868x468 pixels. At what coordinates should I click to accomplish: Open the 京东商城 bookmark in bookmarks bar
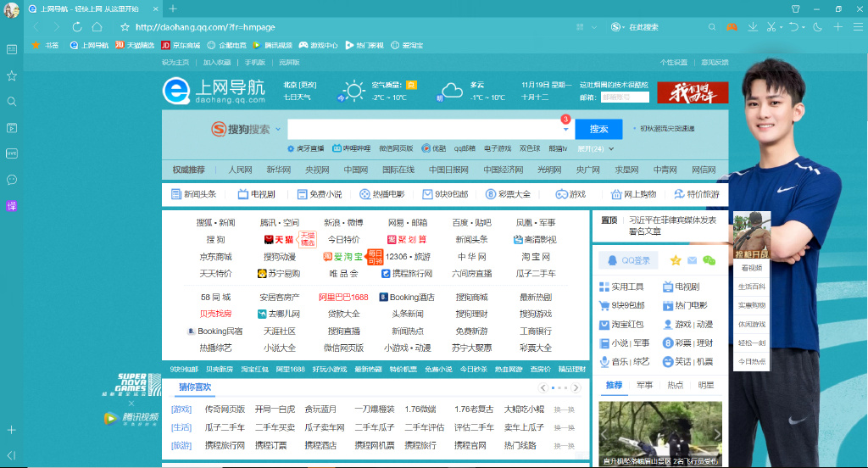click(181, 46)
